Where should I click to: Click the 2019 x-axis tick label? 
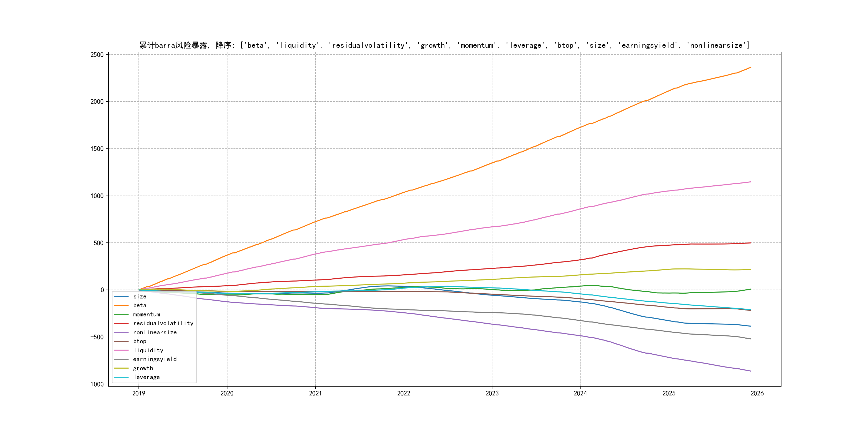pos(139,393)
